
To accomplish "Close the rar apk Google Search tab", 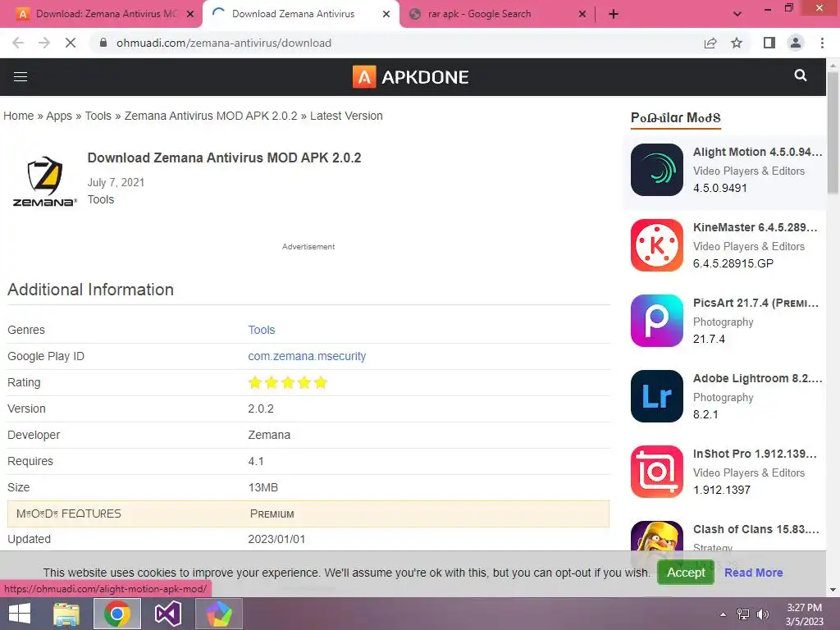I will coord(582,14).
